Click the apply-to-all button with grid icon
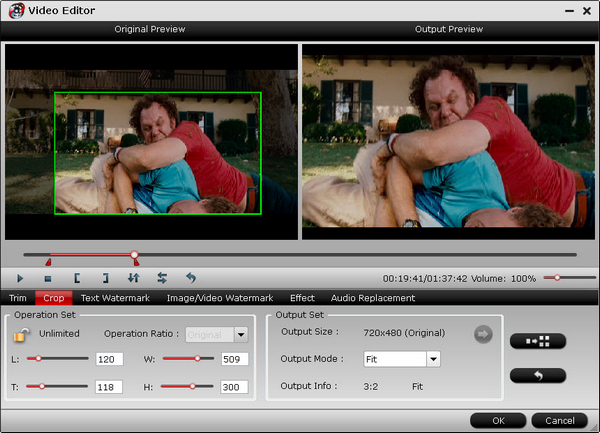 pos(538,341)
